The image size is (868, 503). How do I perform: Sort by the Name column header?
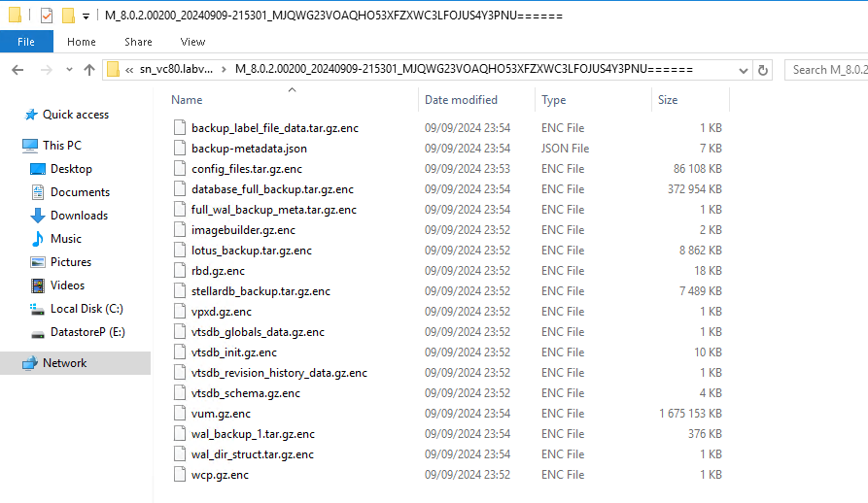click(x=187, y=100)
